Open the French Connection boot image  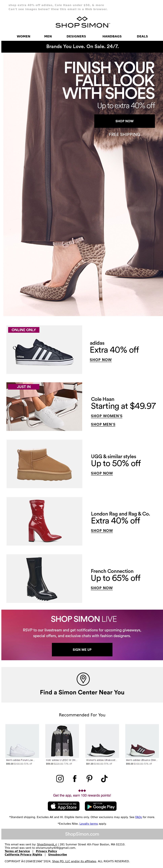[x=44, y=579]
